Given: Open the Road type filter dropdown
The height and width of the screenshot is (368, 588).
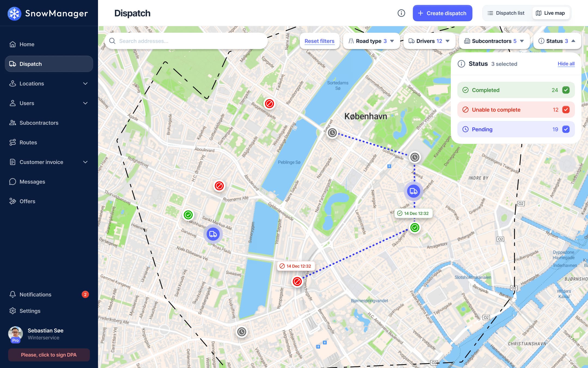Looking at the screenshot, I should (x=371, y=41).
